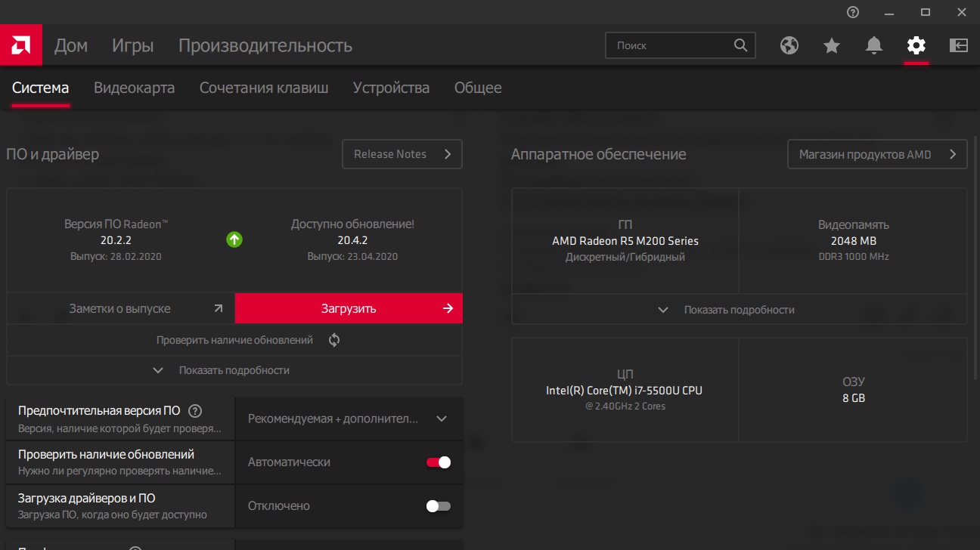Viewport: 980px width, 550px height.
Task: Select Intel(R) Core(TM) i7-5500U CPU text
Action: [x=624, y=391]
